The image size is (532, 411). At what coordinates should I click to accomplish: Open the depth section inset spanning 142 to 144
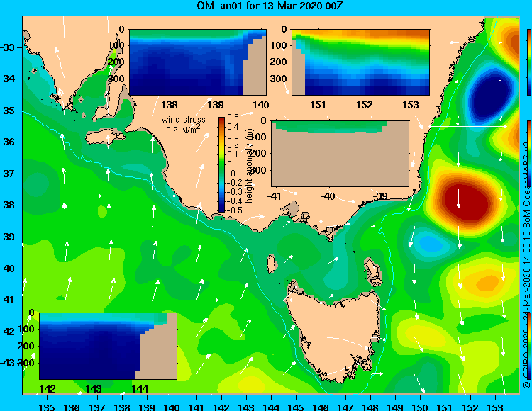tap(108, 346)
